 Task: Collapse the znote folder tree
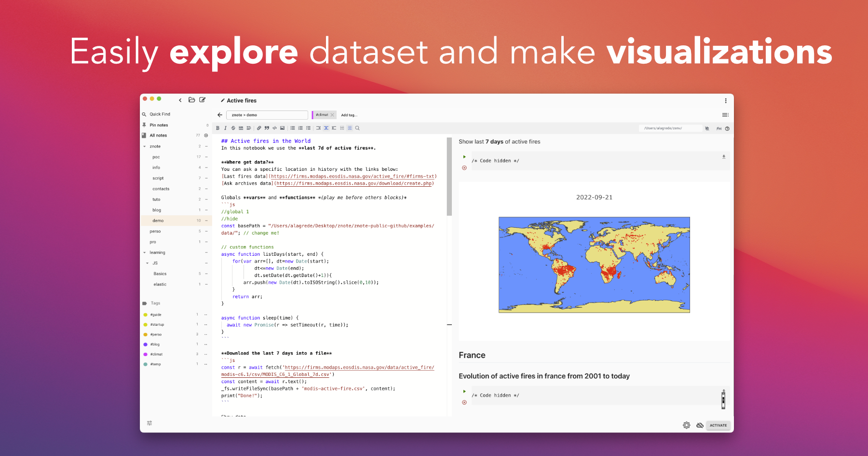144,146
